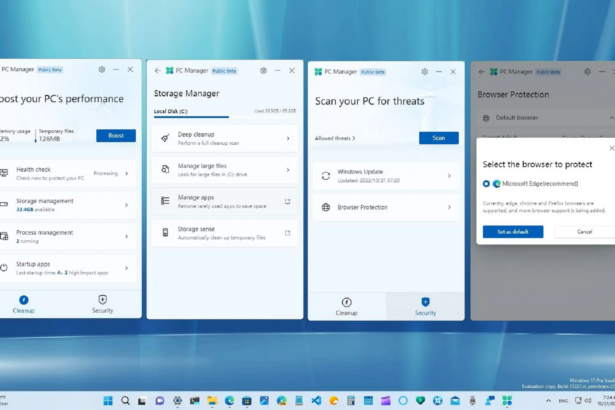
Task: Select Microsoft Edge(recommend) radio button
Action: [x=486, y=184]
